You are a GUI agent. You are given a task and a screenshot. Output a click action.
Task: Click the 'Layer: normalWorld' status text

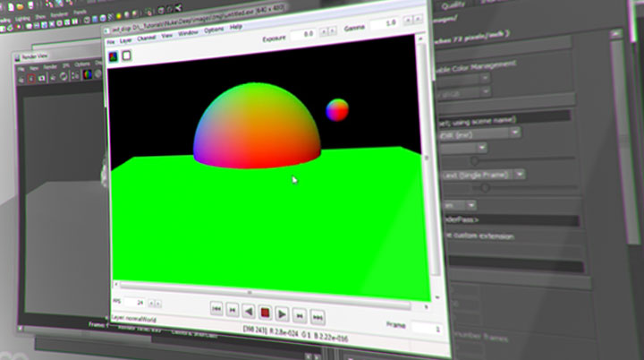point(133,319)
